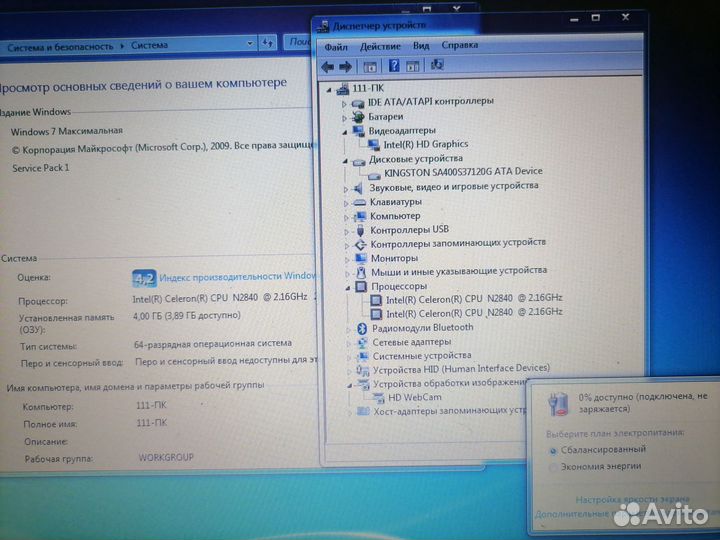Select the Видеоадаптеры category icon
This screenshot has height=540, width=720.
pyautogui.click(x=359, y=131)
